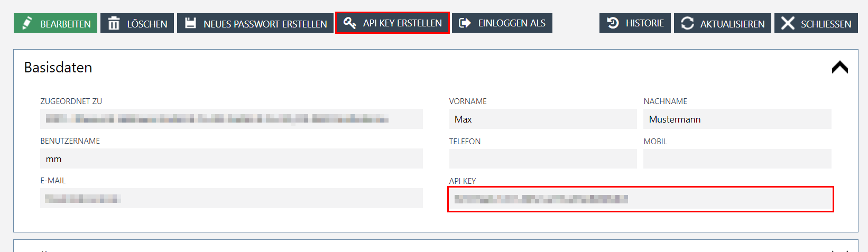Click the Nachname field containing Mustermann

point(737,119)
